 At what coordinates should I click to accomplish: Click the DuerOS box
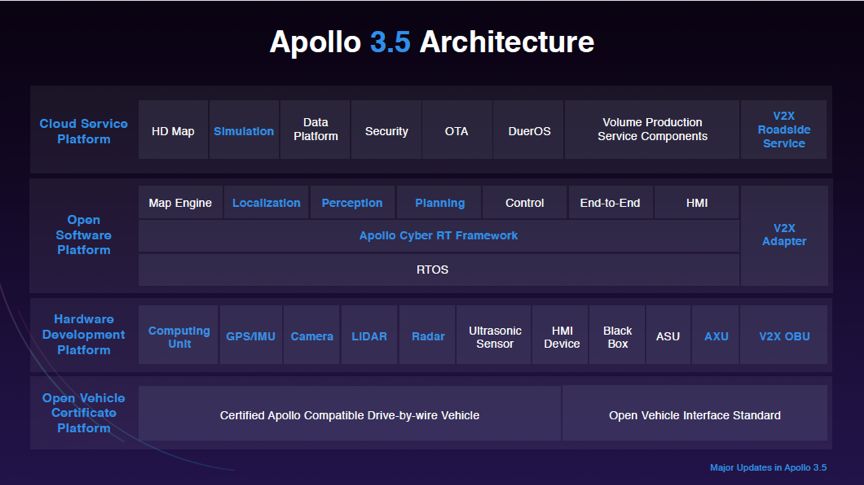(x=529, y=130)
